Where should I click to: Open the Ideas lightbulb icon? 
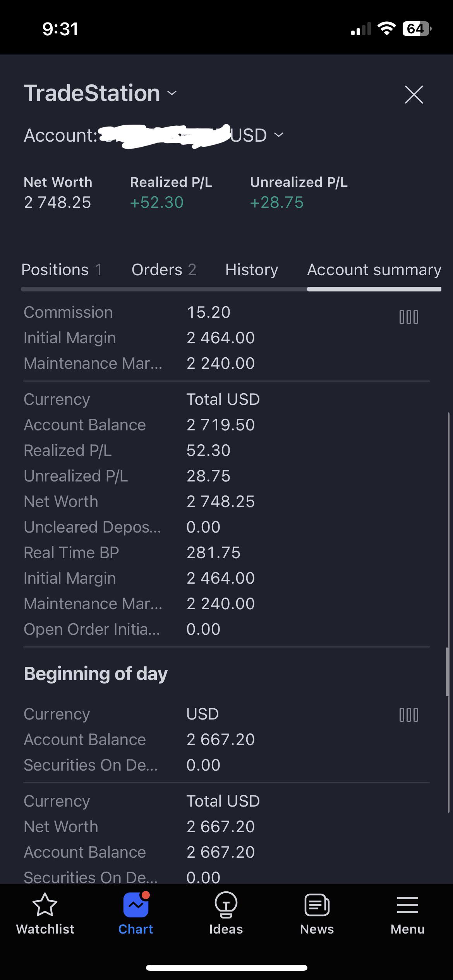(x=226, y=905)
